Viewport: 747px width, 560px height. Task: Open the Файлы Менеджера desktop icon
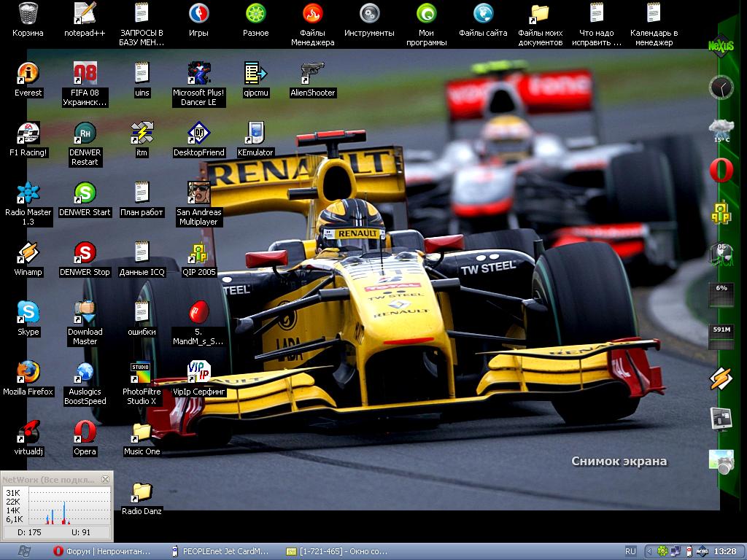pyautogui.click(x=312, y=14)
